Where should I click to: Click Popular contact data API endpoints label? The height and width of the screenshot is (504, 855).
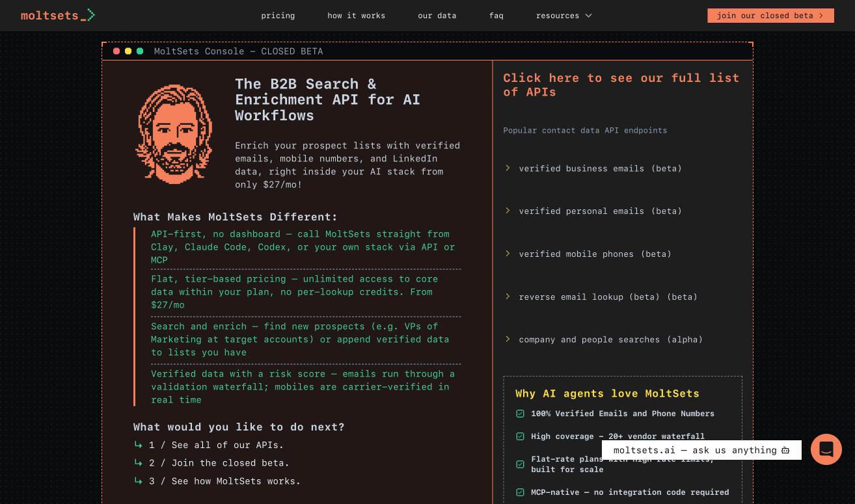click(x=585, y=130)
